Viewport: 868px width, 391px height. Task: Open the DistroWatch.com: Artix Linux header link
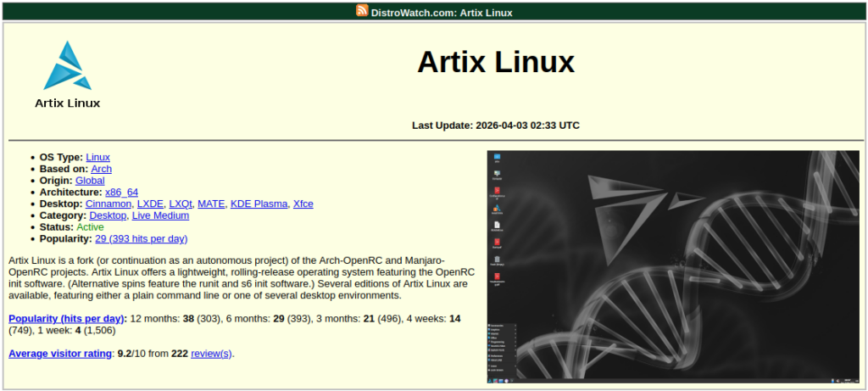pos(441,12)
